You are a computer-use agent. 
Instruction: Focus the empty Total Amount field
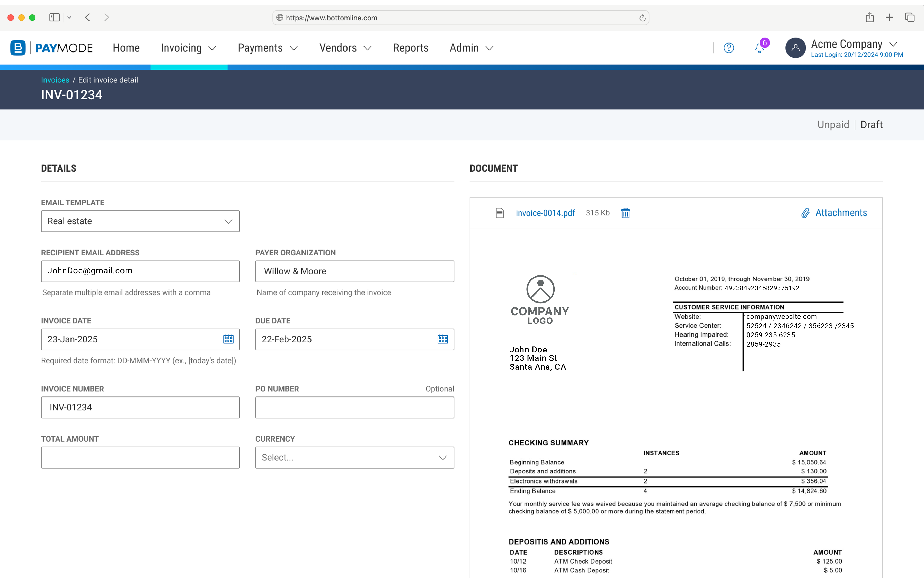coord(140,458)
